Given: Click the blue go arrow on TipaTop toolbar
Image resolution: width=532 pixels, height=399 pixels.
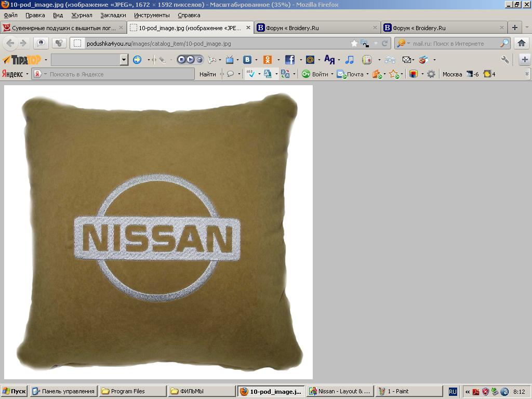Looking at the screenshot, I should coord(137,60).
